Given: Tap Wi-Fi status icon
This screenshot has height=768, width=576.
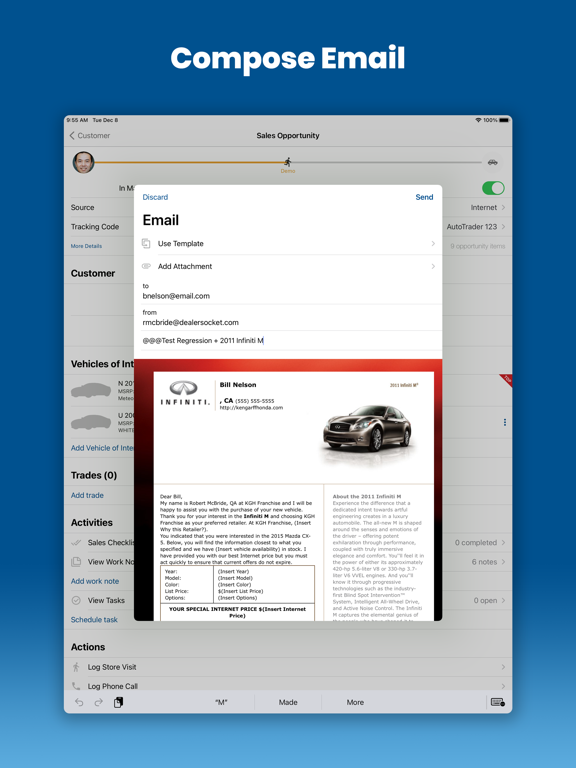Looking at the screenshot, I should [478, 120].
